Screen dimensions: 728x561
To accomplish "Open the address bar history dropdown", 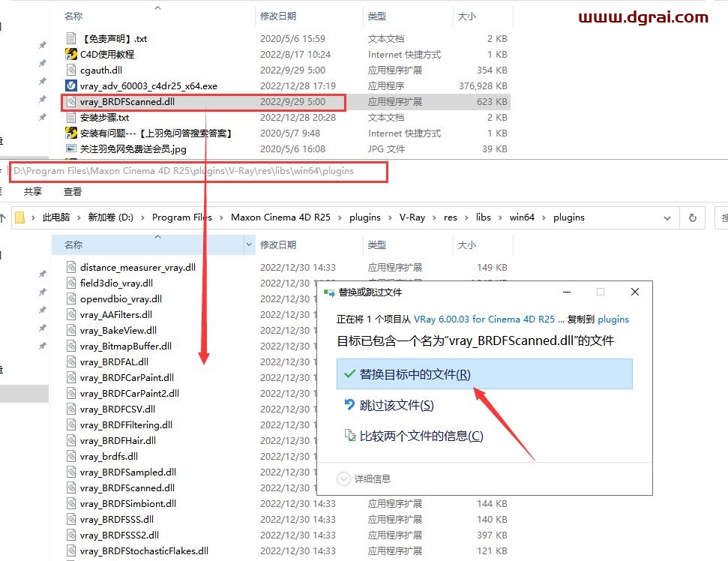I will [667, 217].
